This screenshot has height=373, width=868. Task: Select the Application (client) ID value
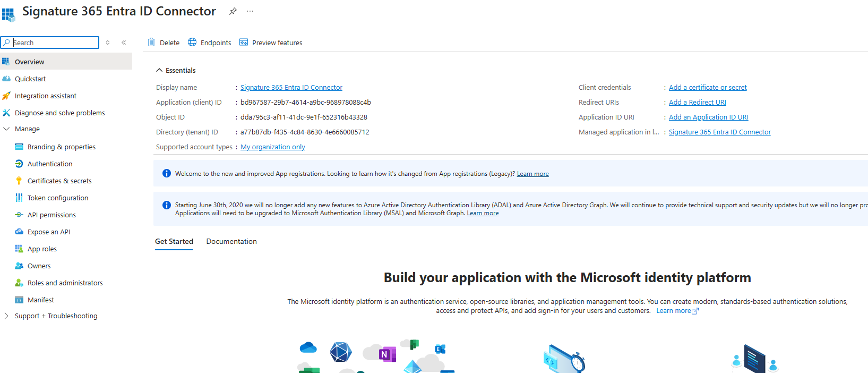point(306,102)
